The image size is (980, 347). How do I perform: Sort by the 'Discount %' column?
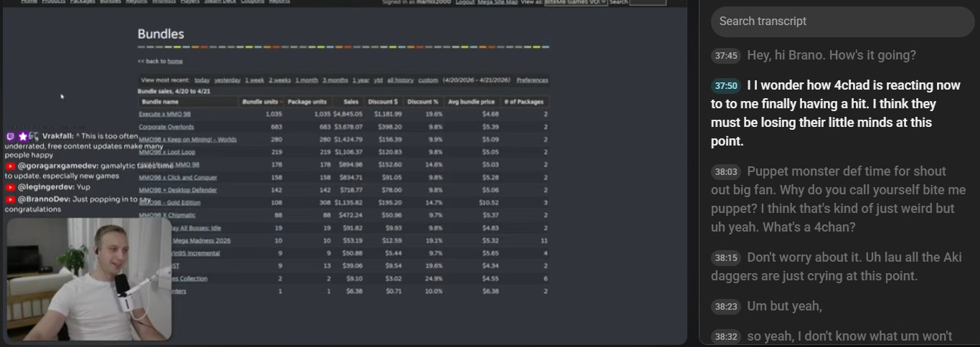tap(423, 102)
